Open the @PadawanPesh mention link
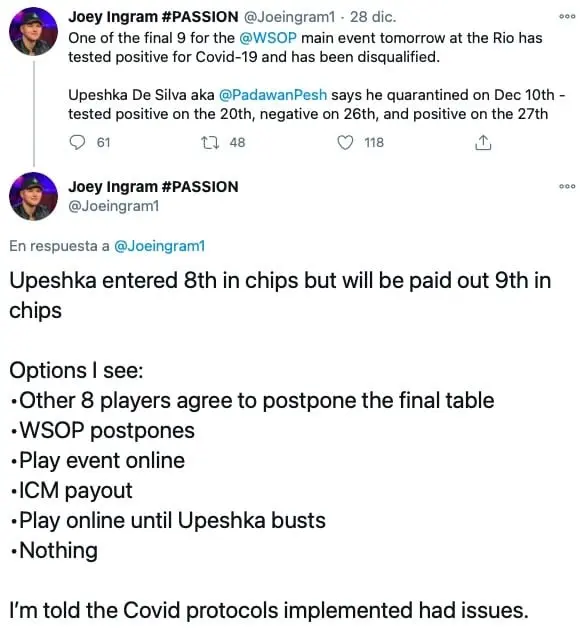 [x=273, y=95]
